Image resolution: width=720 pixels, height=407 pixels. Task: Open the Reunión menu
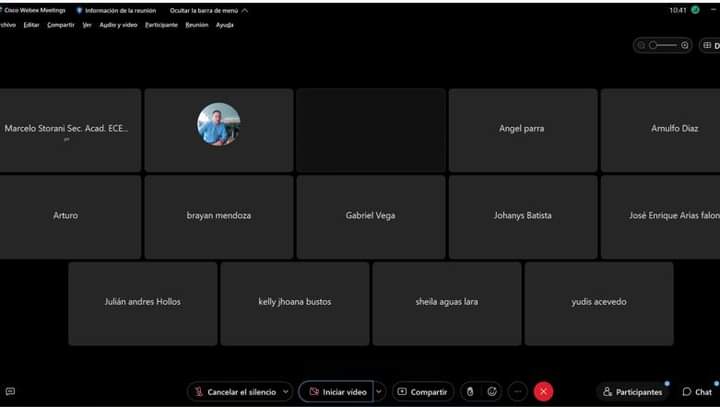197,25
